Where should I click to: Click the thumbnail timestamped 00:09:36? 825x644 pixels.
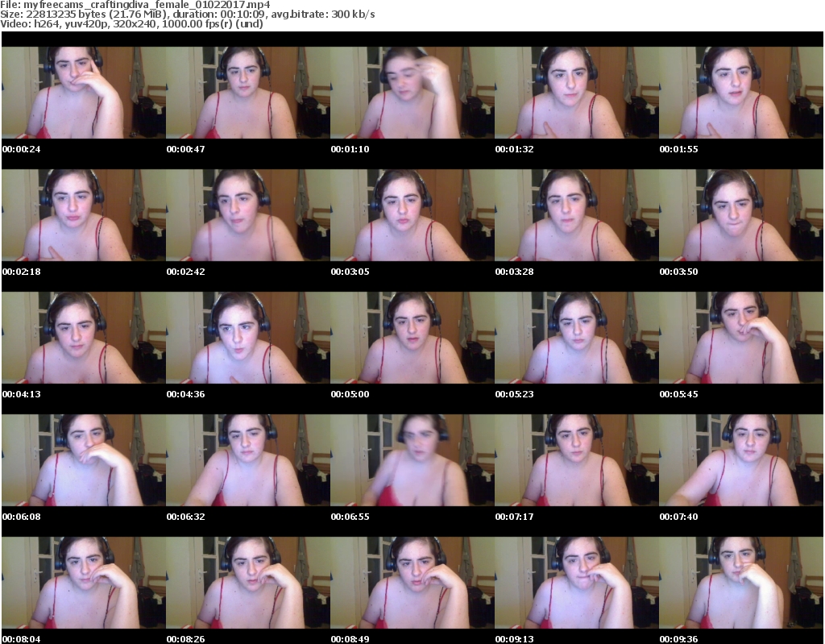(741, 583)
